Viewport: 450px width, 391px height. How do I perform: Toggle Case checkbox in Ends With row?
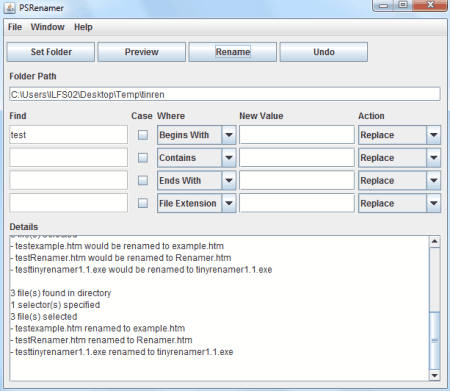[143, 180]
